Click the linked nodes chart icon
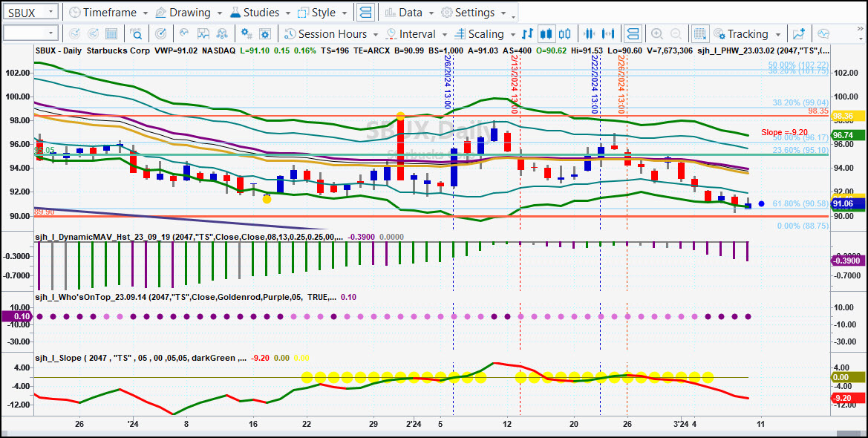868x438 pixels. tap(222, 33)
